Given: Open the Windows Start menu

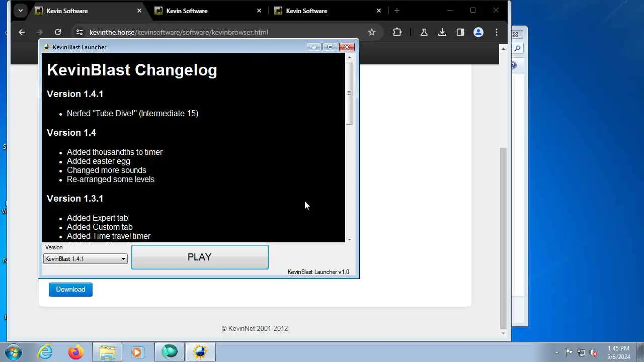Looking at the screenshot, I should point(13,352).
